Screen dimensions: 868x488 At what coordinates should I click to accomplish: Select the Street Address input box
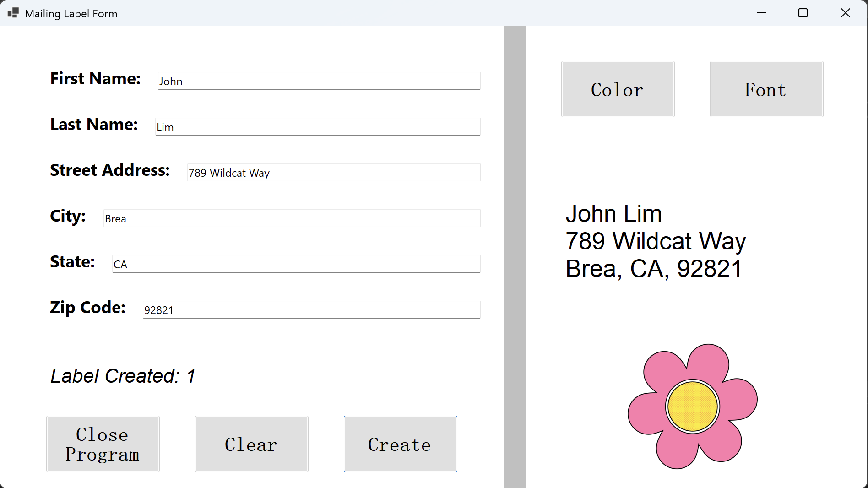click(x=333, y=173)
